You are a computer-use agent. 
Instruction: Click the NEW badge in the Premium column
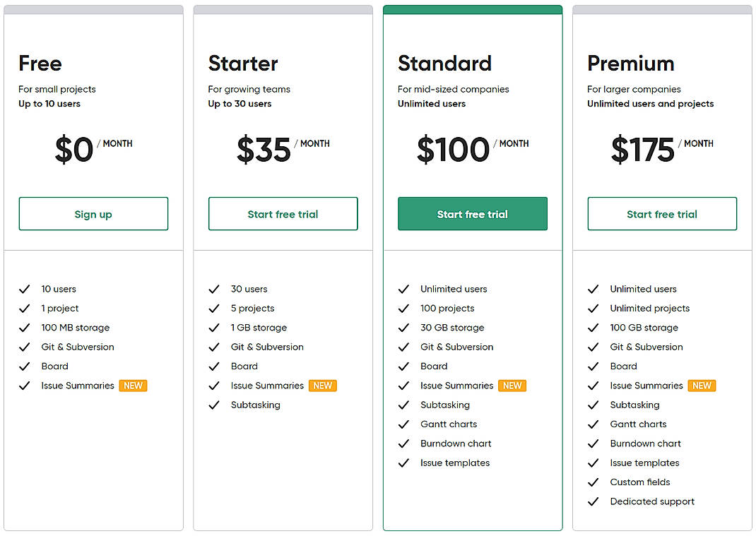tap(701, 386)
